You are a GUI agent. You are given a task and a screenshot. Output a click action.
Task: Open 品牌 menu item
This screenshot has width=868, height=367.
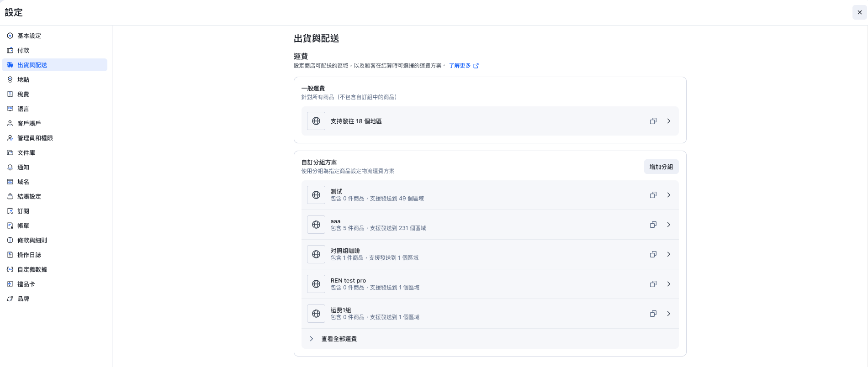(55, 299)
